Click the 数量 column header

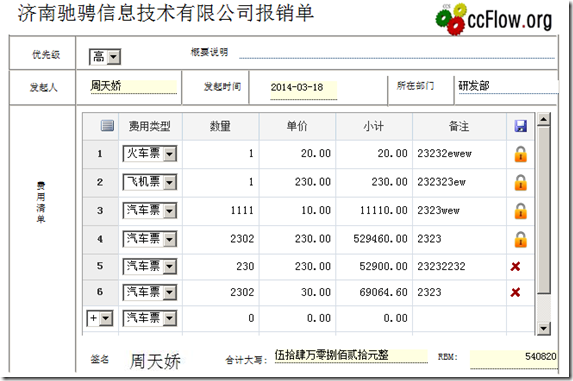pos(220,126)
